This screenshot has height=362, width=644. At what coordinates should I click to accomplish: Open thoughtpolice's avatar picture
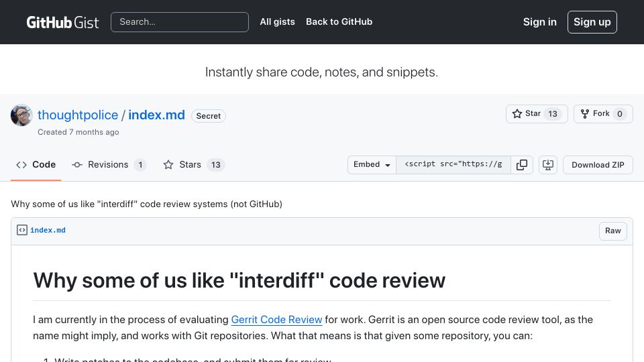click(21, 115)
